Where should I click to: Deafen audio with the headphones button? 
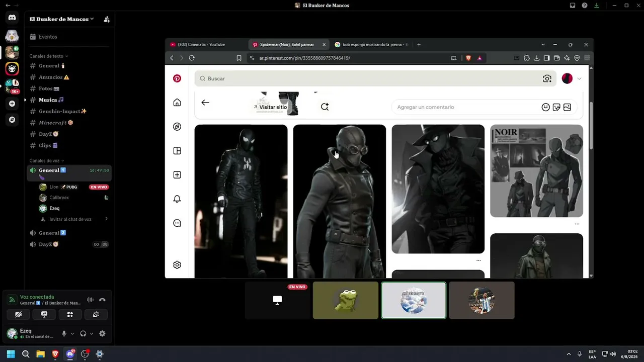click(83, 333)
